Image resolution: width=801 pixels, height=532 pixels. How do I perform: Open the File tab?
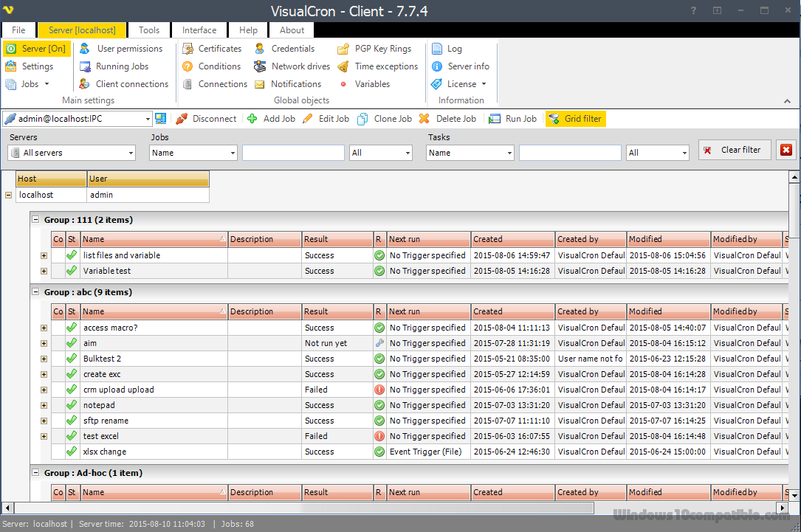point(18,30)
